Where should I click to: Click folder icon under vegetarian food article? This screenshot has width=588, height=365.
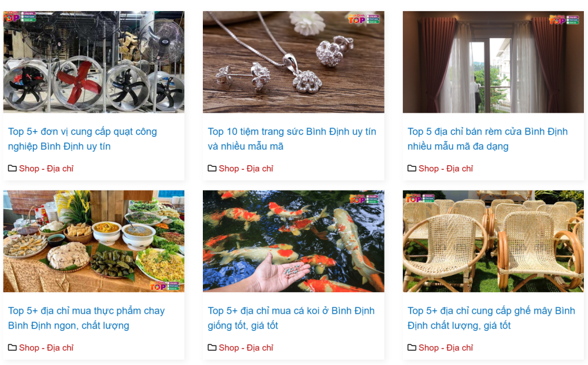point(12,347)
